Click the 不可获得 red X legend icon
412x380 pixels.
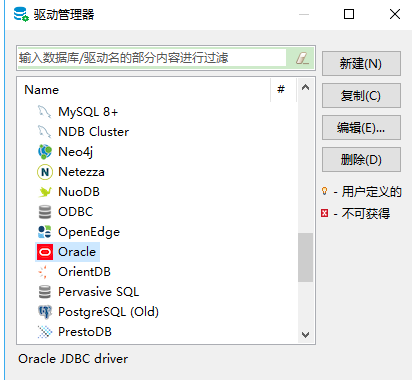pyautogui.click(x=325, y=213)
